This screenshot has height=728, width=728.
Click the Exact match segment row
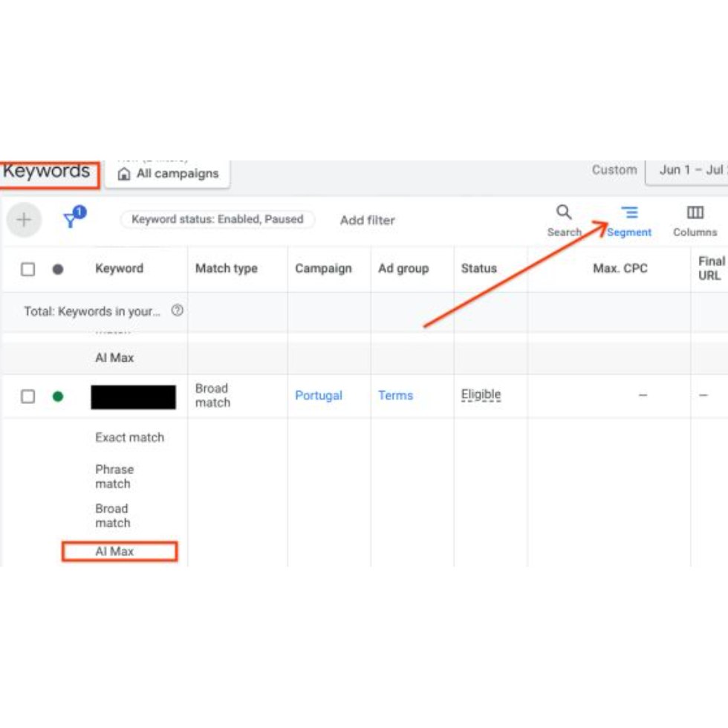(129, 438)
